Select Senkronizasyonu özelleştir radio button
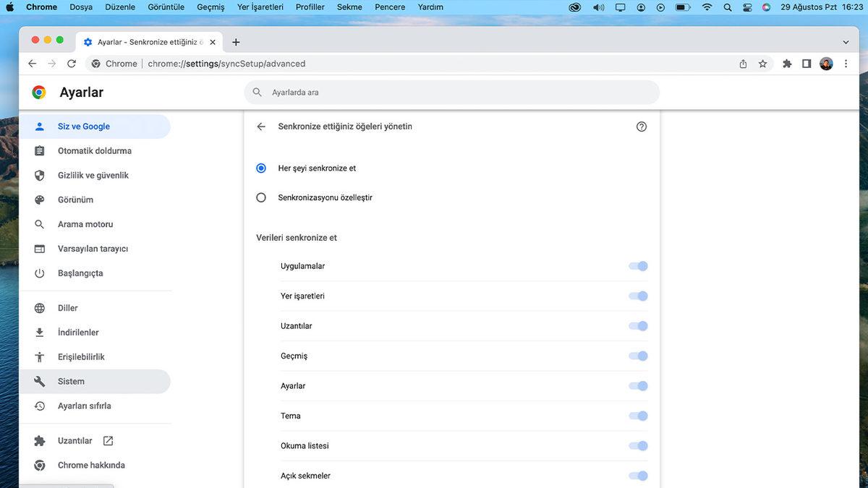868x488 pixels. click(261, 197)
